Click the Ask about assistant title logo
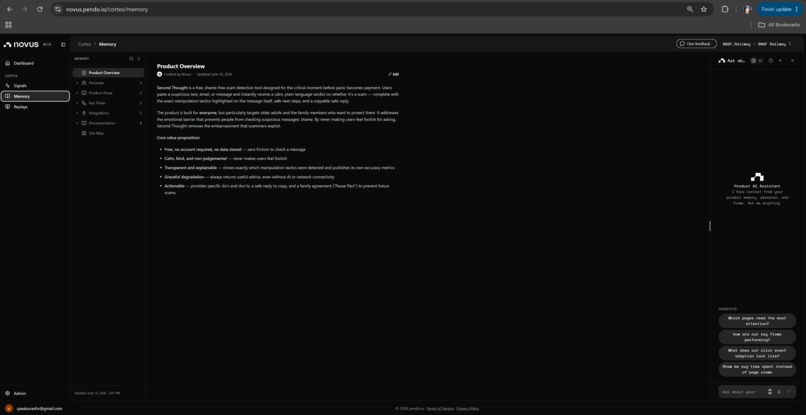Viewport: 806px width, 415px height. tap(722, 61)
